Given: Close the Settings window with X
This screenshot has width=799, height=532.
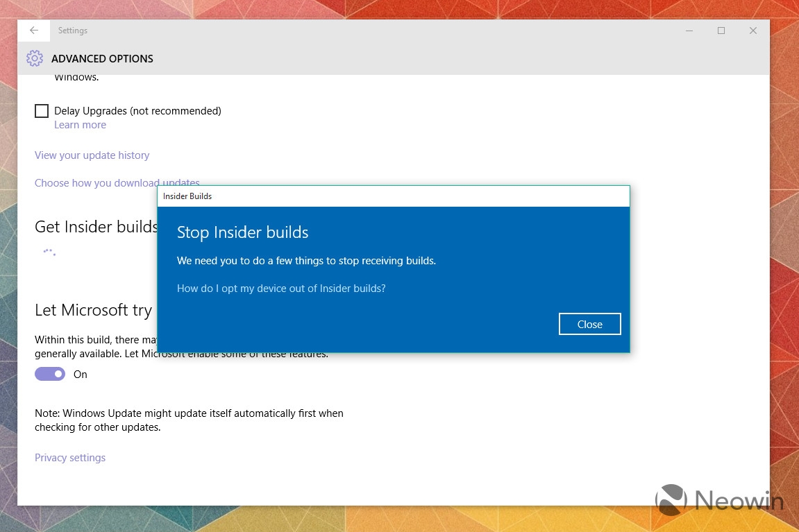Looking at the screenshot, I should point(753,31).
